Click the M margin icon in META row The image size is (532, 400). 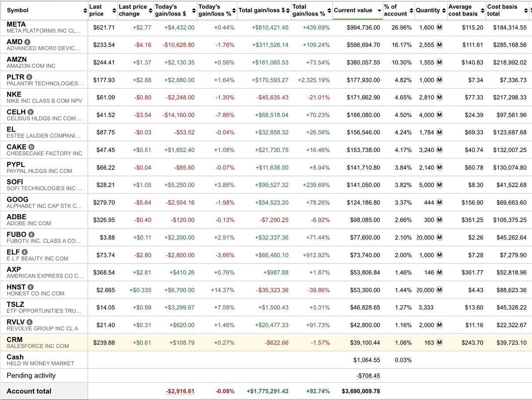[x=440, y=27]
